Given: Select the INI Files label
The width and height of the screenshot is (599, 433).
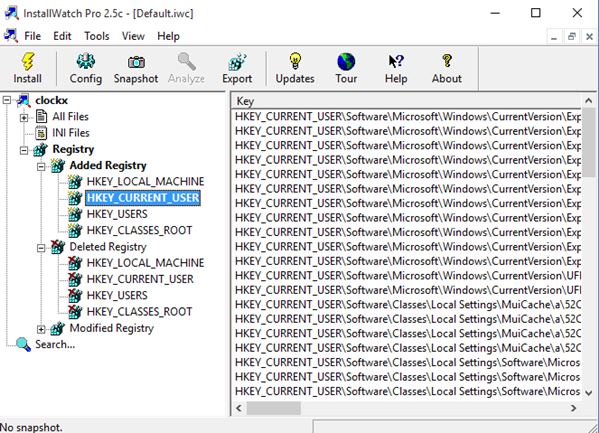Looking at the screenshot, I should tap(71, 133).
